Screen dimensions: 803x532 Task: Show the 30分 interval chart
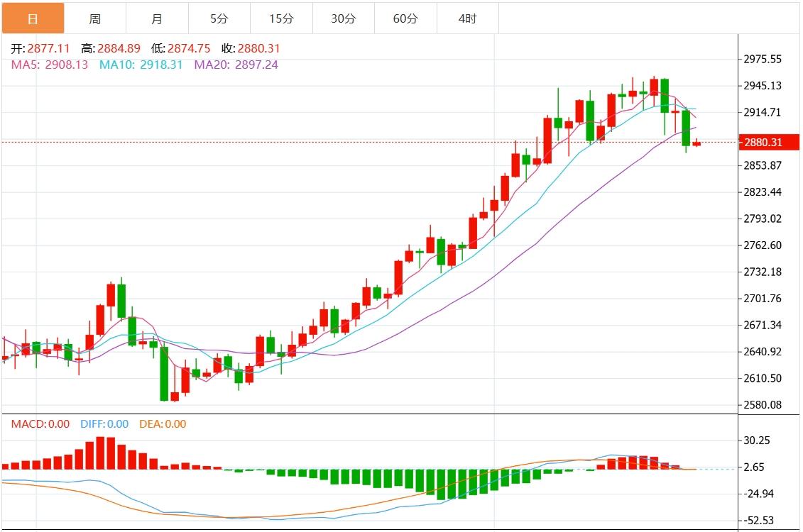point(343,19)
